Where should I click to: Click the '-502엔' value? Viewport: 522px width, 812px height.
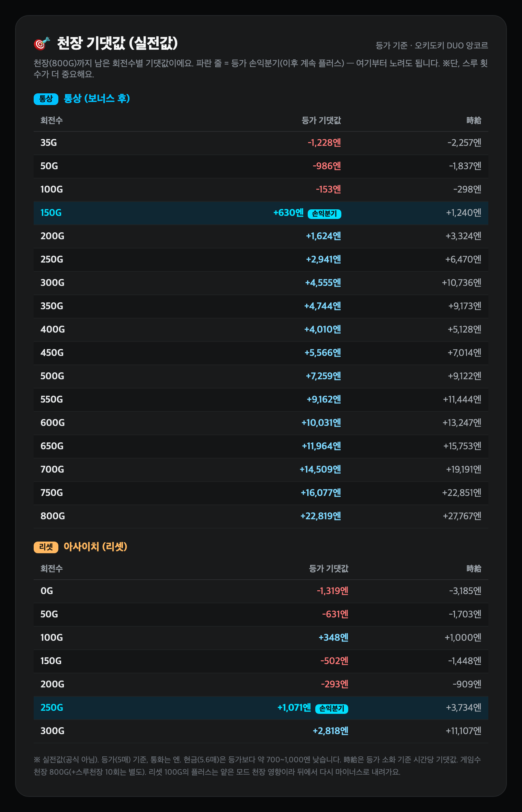click(x=334, y=661)
